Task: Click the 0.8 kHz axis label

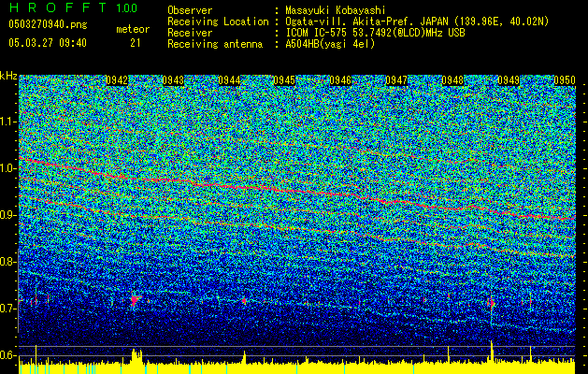Action: click(7, 262)
